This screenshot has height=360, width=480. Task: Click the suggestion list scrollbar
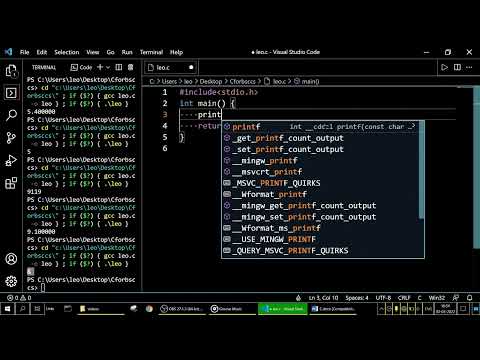(x=421, y=170)
